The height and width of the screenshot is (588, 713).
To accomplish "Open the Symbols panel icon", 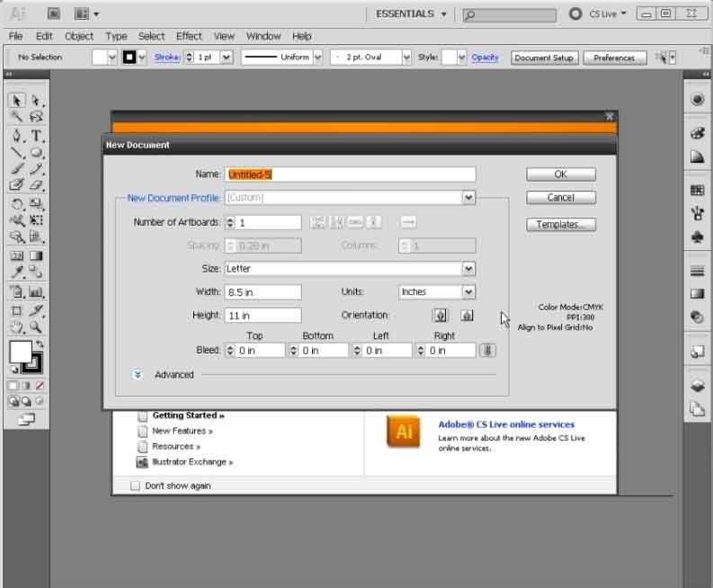I will [697, 237].
